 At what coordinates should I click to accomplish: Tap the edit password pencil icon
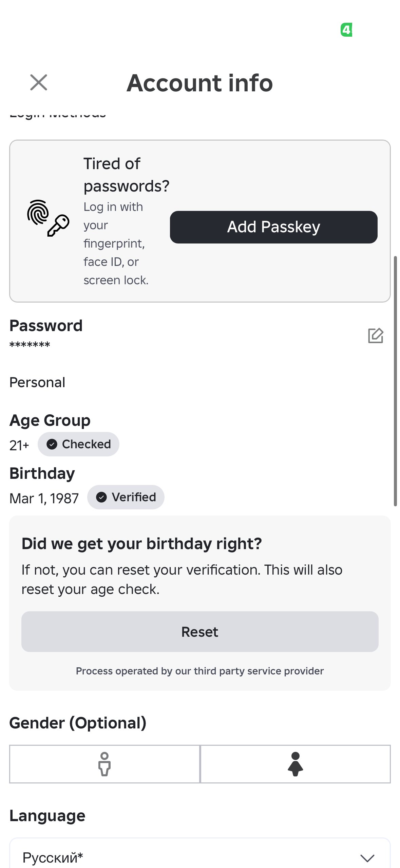pos(376,336)
